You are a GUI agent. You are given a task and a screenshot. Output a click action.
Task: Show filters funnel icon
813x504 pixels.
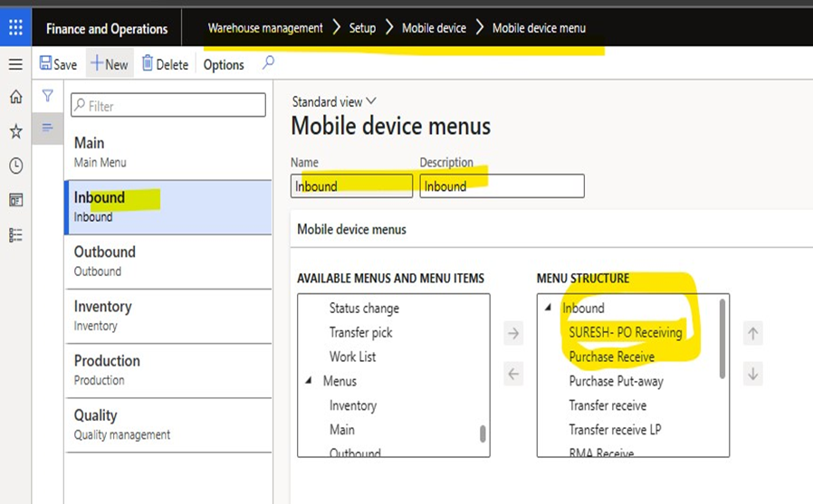click(48, 95)
